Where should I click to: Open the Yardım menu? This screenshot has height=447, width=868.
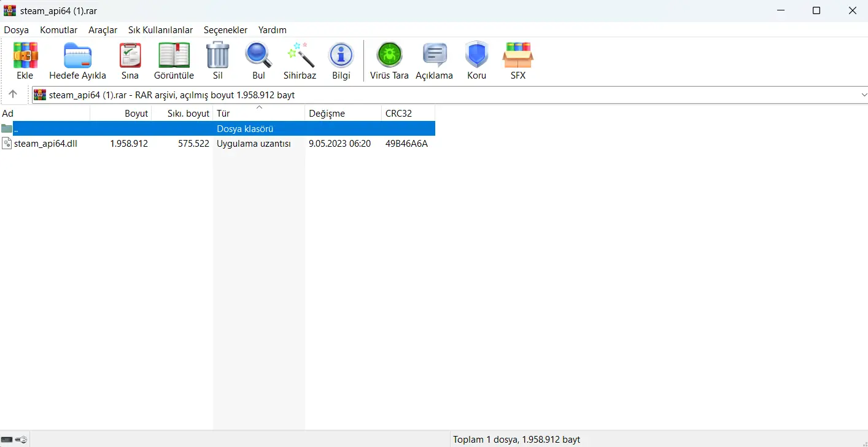click(273, 30)
